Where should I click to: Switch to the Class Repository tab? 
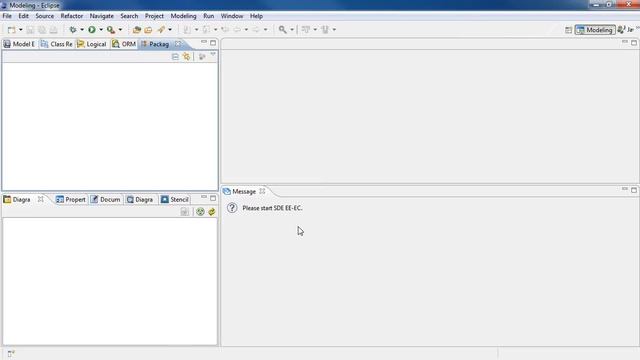pyautogui.click(x=56, y=44)
